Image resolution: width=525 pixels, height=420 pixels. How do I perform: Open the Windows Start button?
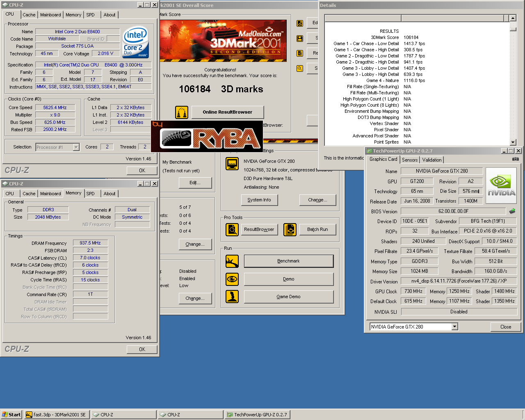pos(11,415)
